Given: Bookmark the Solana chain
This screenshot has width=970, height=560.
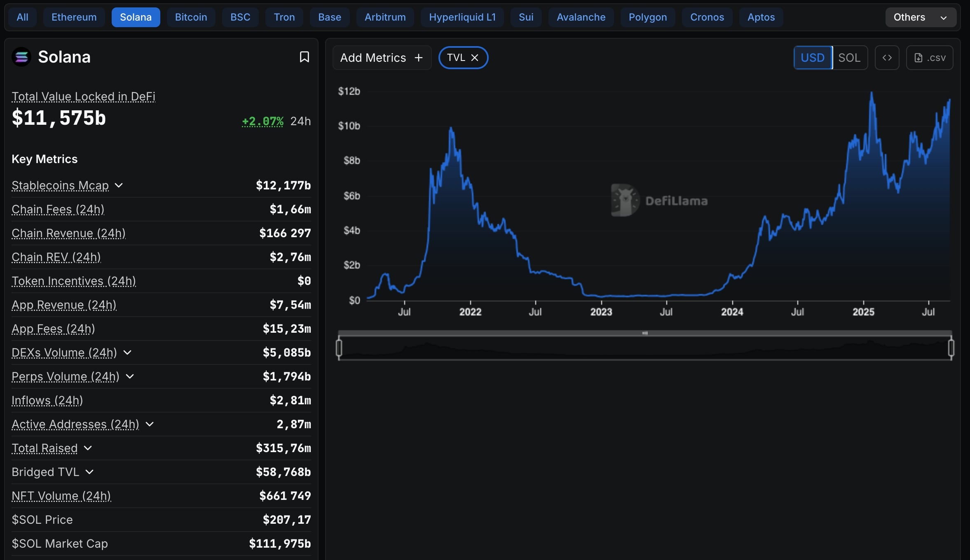Looking at the screenshot, I should click(304, 57).
